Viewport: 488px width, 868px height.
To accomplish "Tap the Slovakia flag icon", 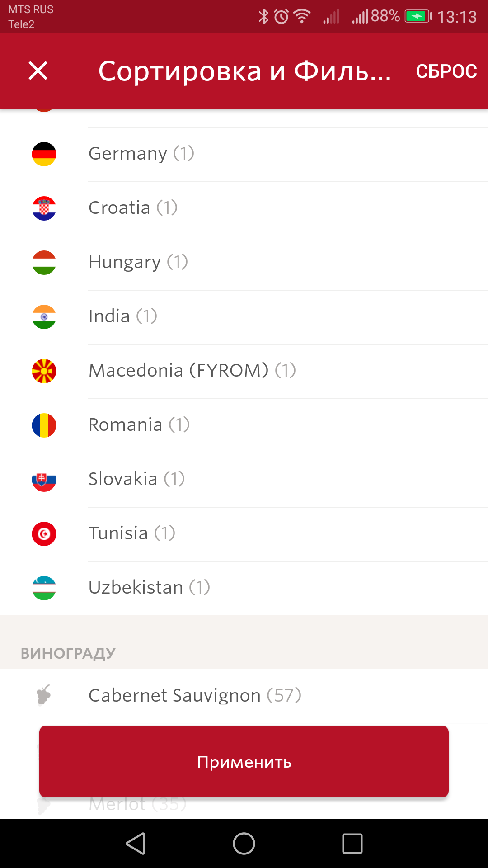I will [44, 480].
